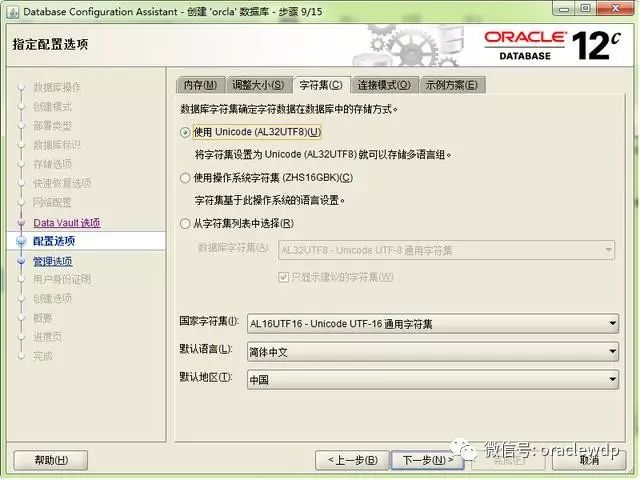Click the 用户身份证明 step
The width and height of the screenshot is (640, 480).
pos(62,280)
